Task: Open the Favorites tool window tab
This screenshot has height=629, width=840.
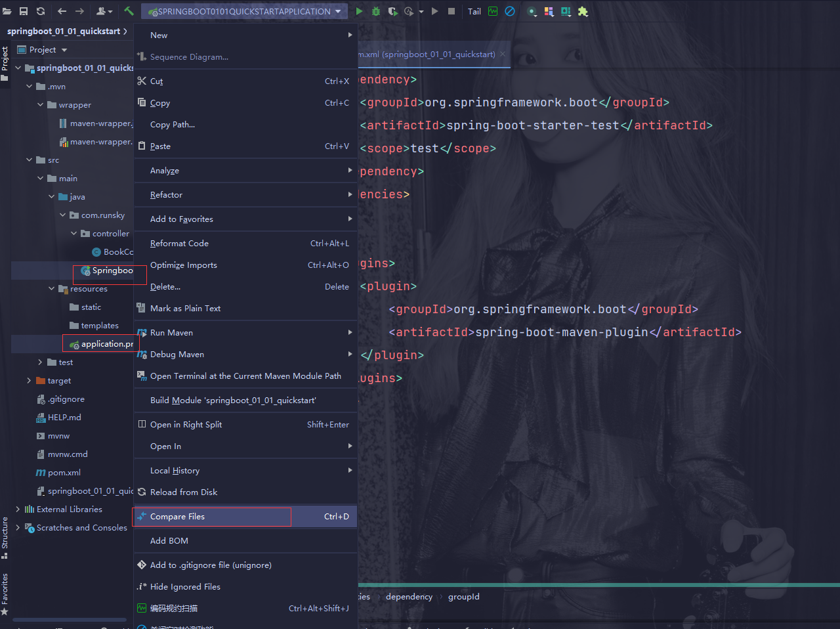Action: 5,594
